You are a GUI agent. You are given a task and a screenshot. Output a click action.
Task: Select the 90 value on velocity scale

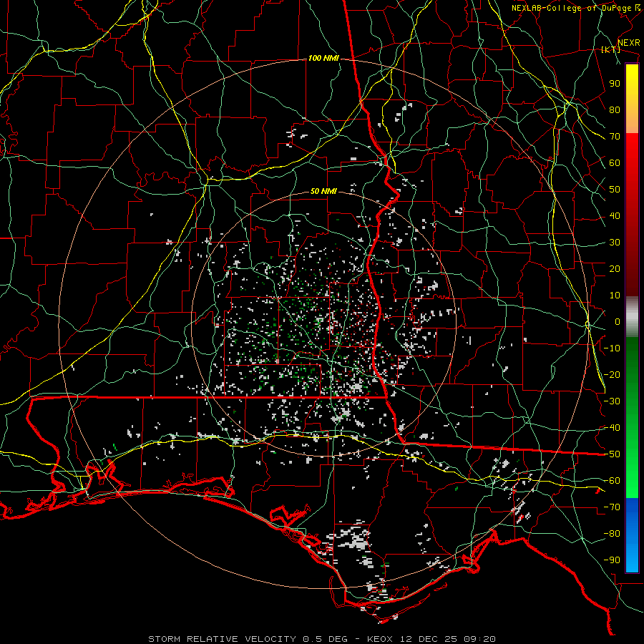click(x=615, y=84)
